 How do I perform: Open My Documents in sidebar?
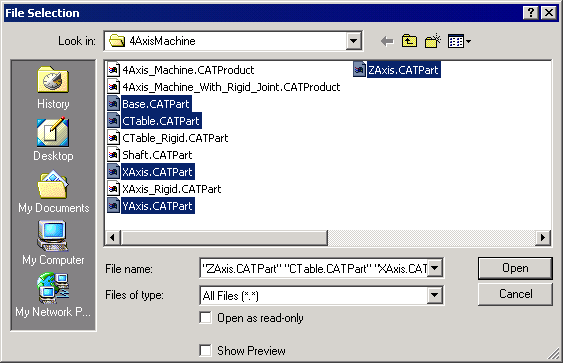53,192
